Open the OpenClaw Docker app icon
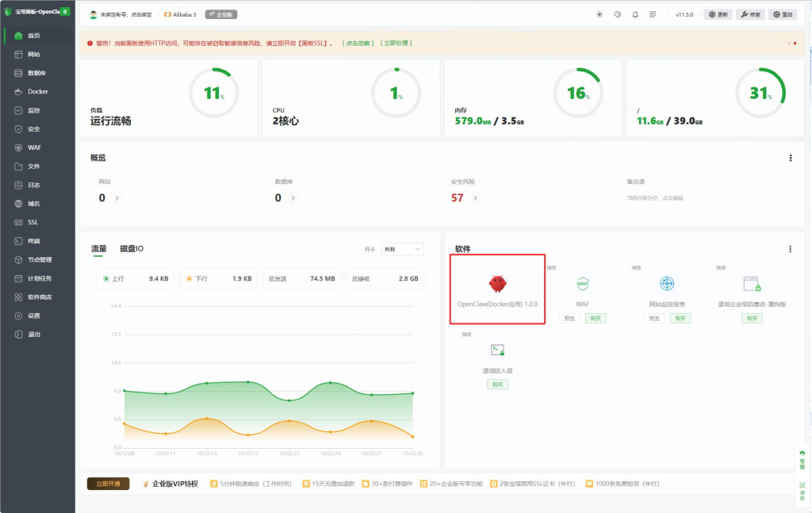 (x=497, y=284)
